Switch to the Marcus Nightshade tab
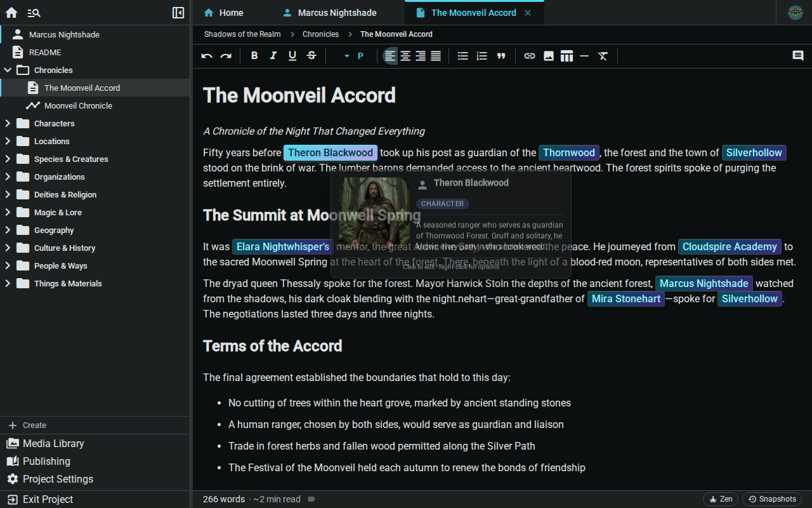Image resolution: width=812 pixels, height=508 pixels. point(330,13)
